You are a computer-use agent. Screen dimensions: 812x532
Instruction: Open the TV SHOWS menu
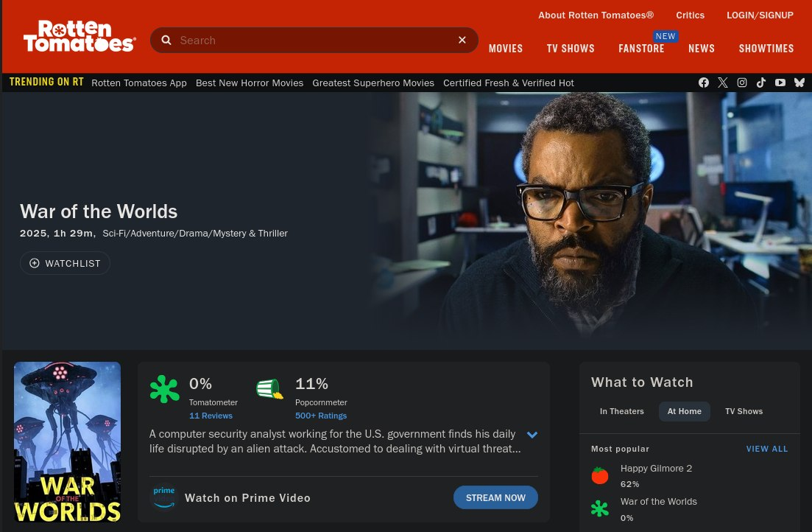coord(570,49)
